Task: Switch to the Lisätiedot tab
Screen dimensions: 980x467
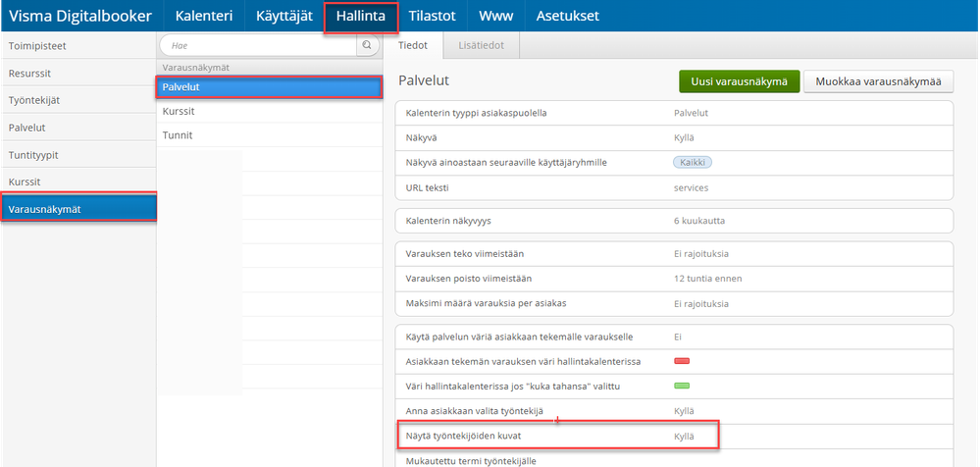Action: coord(482,46)
